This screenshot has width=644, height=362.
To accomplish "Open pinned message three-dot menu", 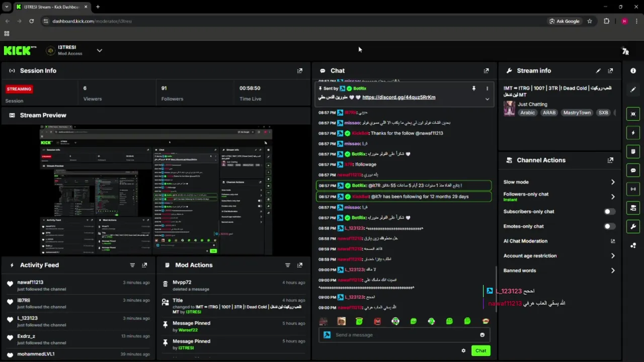I will (487, 88).
